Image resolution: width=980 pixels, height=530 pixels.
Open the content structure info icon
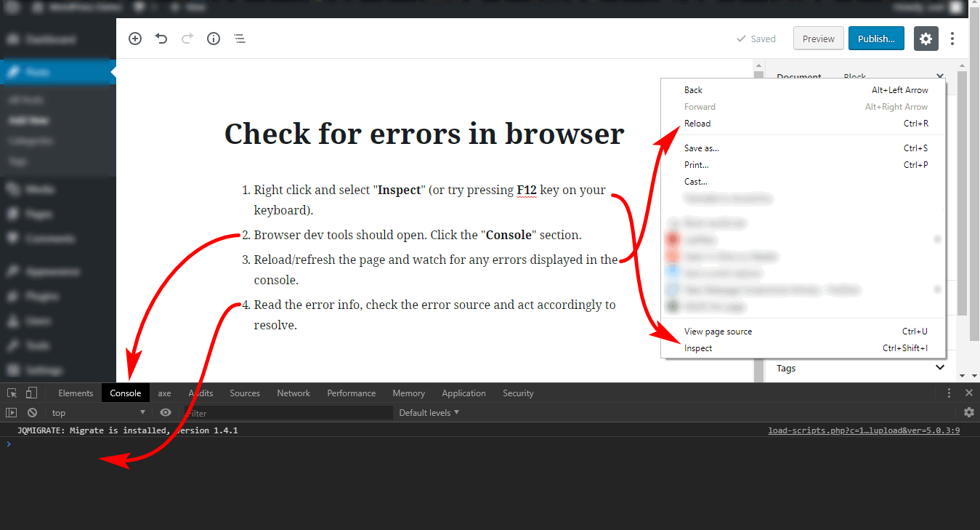[214, 39]
